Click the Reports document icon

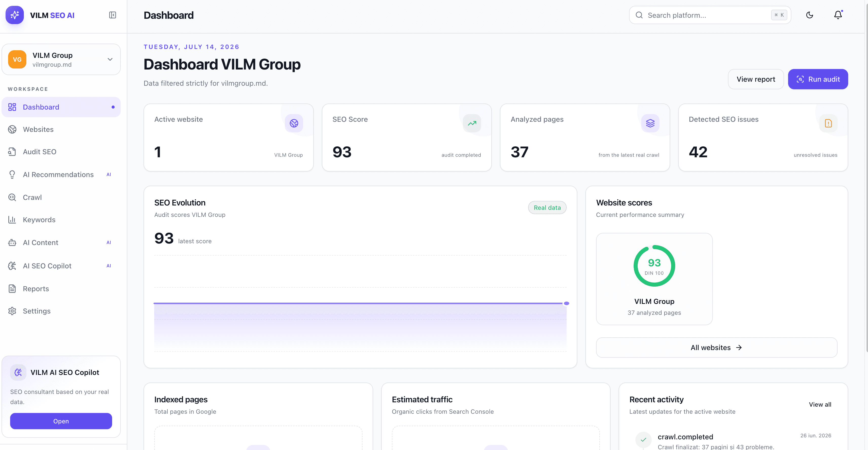(12, 288)
